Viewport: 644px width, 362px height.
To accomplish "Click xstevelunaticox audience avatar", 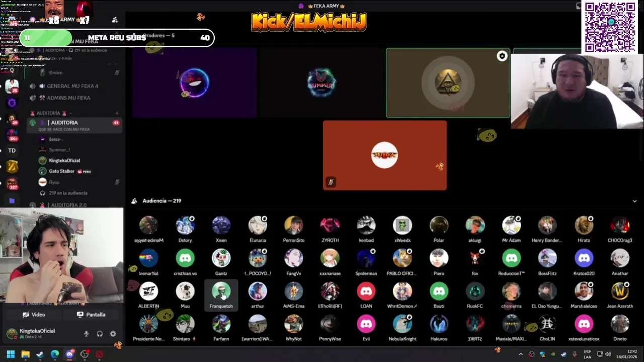I will (x=584, y=324).
